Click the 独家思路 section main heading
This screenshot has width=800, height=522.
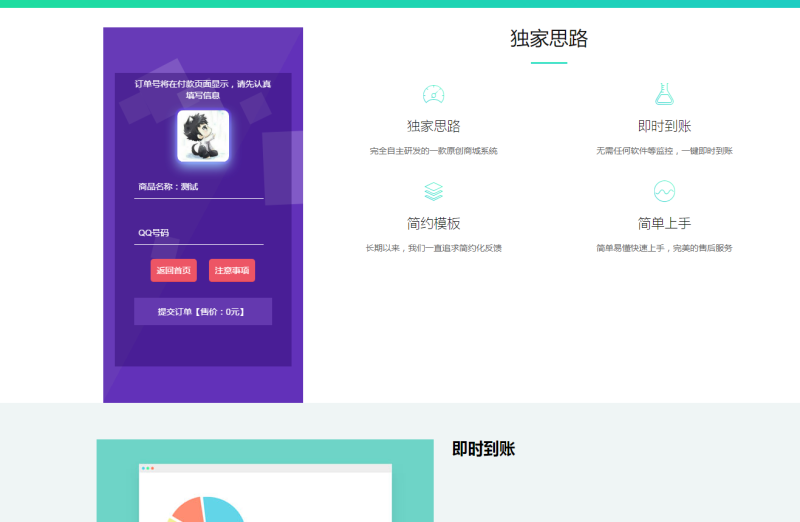coord(549,39)
